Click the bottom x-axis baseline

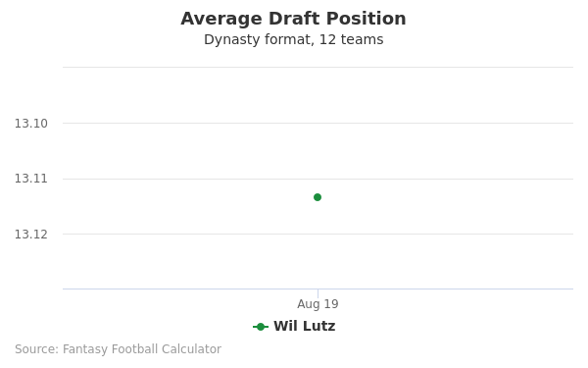click(x=318, y=289)
